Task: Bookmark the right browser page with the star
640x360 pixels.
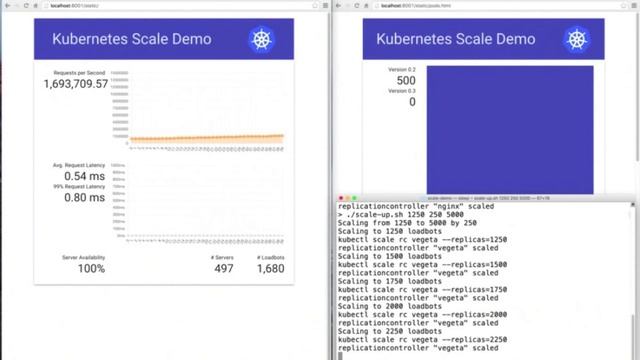Action: (x=624, y=6)
